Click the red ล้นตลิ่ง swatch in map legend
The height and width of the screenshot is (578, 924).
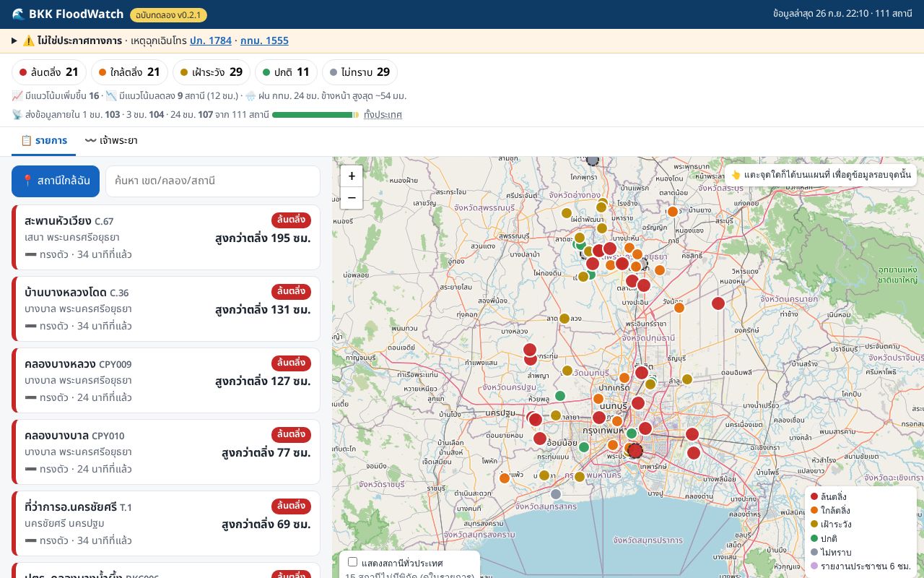pos(814,497)
